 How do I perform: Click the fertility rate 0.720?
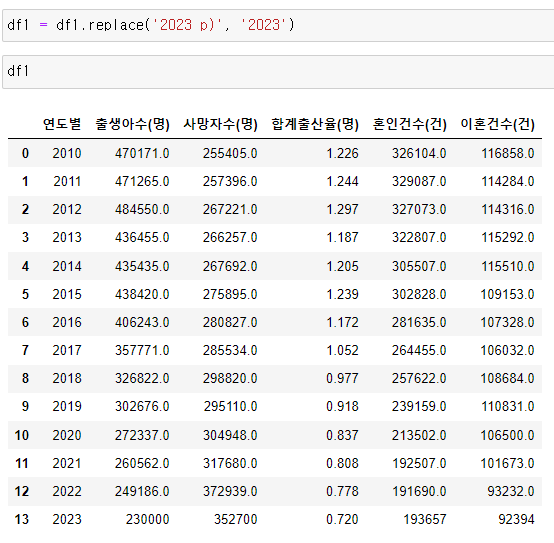point(342,519)
